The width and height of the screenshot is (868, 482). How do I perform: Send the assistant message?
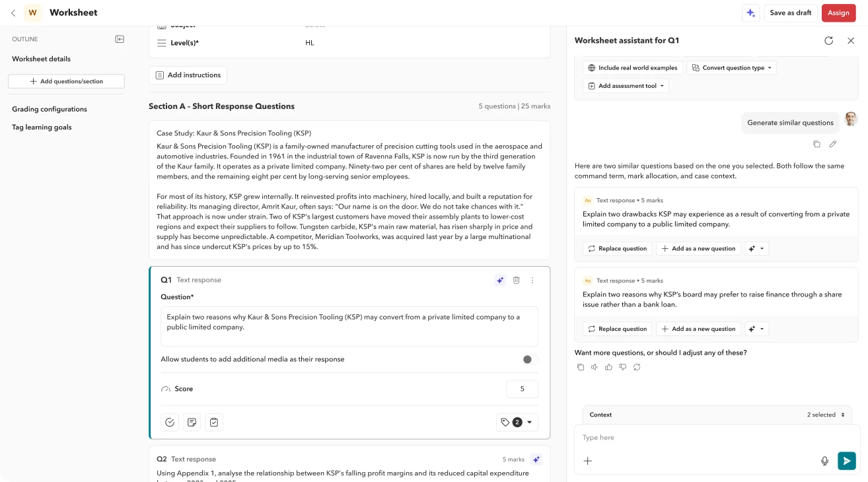coord(846,461)
